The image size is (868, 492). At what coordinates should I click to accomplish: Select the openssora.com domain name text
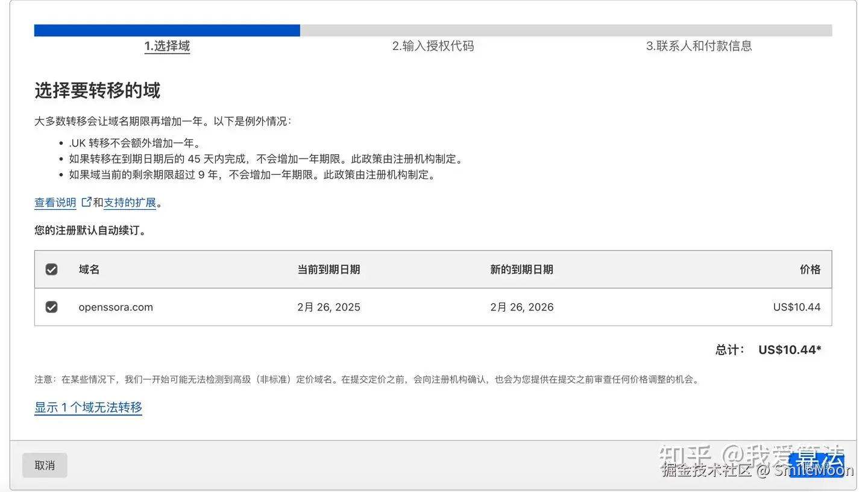tap(116, 307)
